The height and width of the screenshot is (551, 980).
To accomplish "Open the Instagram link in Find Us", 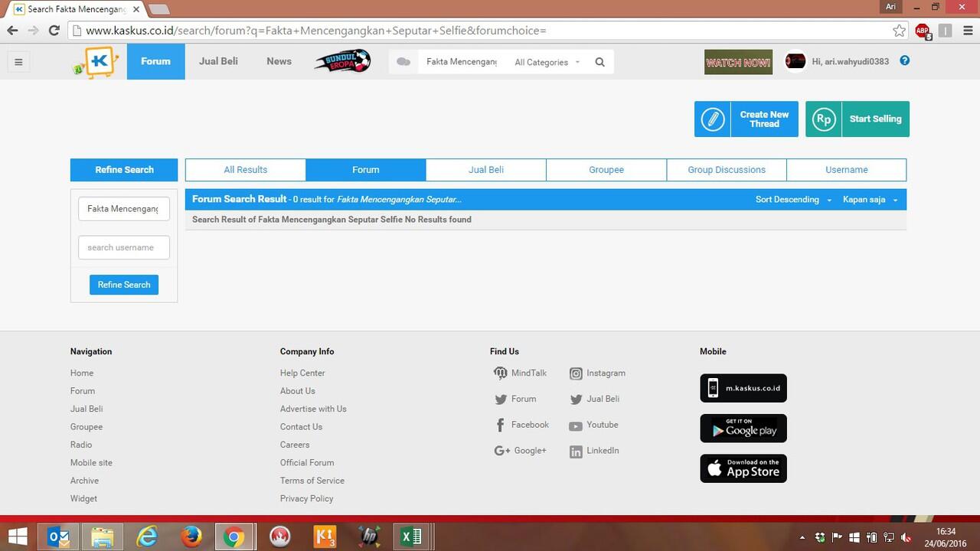I will pyautogui.click(x=598, y=373).
